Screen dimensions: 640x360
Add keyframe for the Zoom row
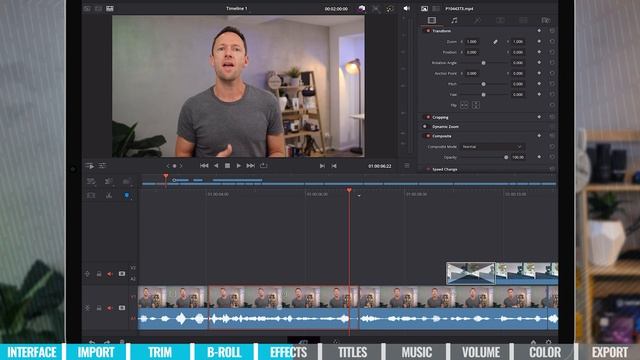pos(539,42)
